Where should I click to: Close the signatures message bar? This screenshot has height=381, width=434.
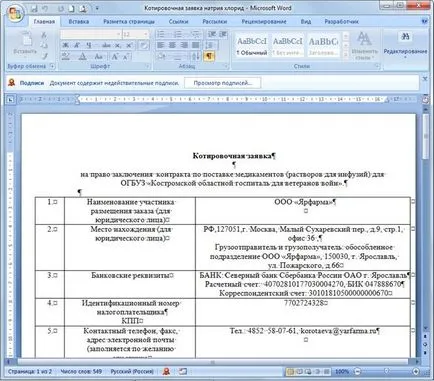point(425,79)
